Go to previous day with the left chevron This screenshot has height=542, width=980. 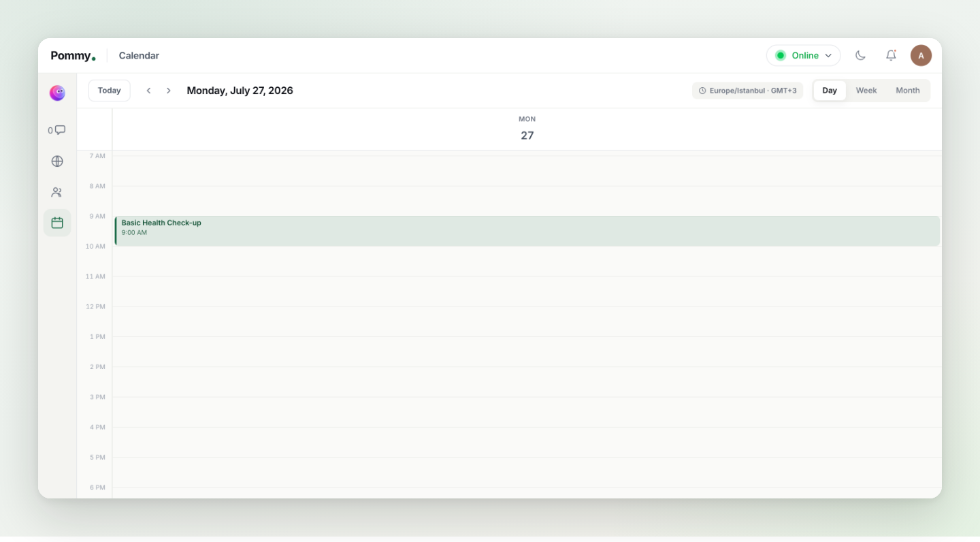click(148, 91)
